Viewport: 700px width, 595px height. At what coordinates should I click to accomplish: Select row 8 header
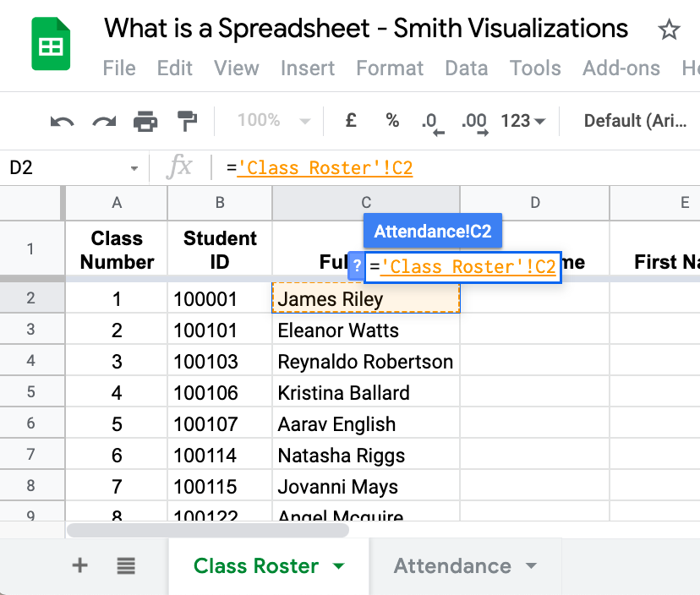tap(30, 485)
